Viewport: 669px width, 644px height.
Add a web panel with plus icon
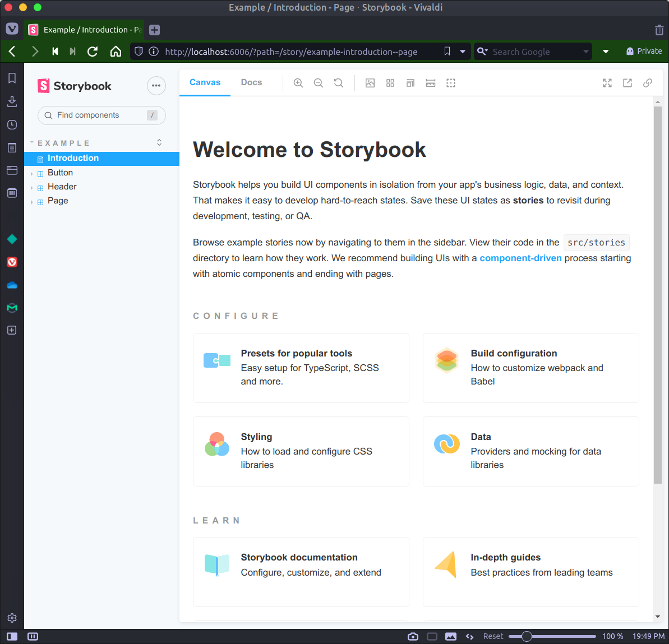[12, 330]
